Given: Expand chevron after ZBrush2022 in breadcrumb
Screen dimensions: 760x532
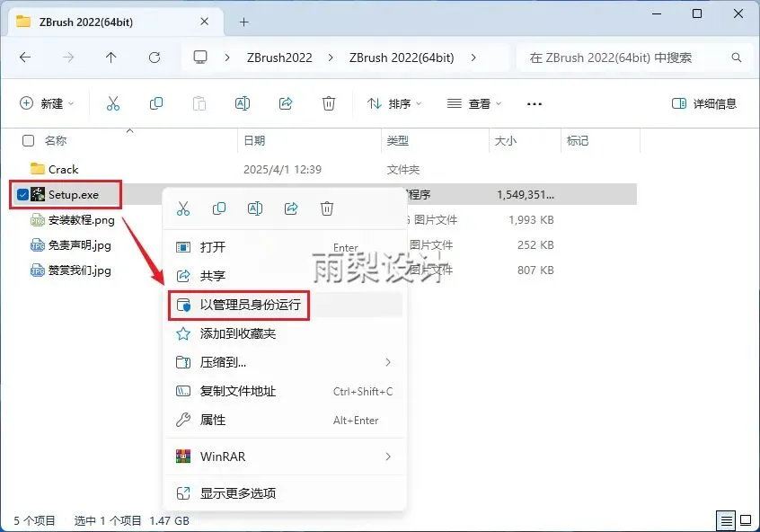Looking at the screenshot, I should click(x=330, y=58).
